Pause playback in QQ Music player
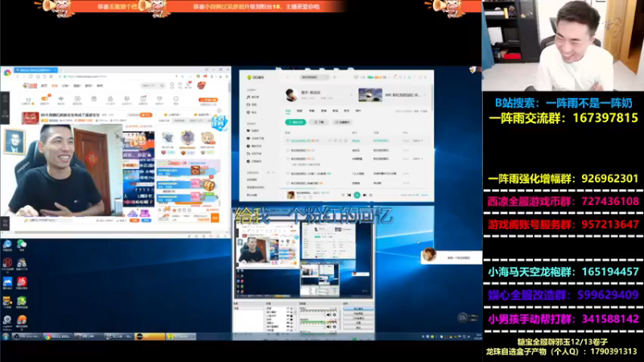The width and height of the screenshot is (644, 362). [x=357, y=195]
